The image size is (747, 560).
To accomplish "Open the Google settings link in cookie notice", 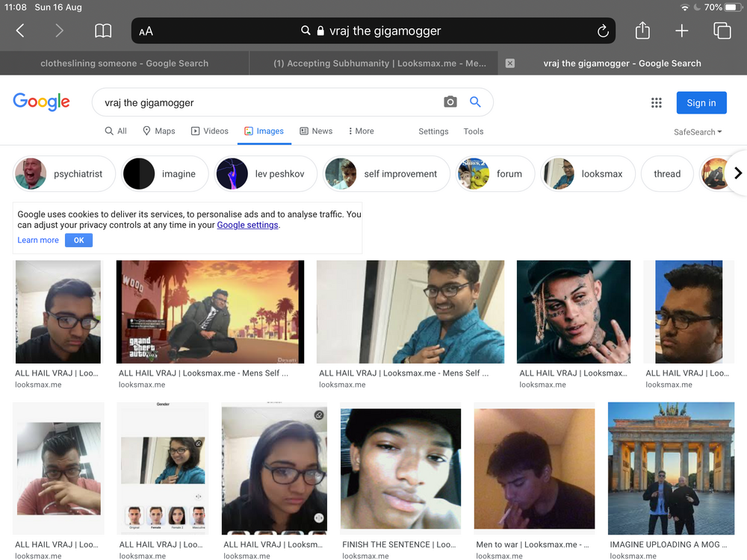I will click(x=247, y=225).
